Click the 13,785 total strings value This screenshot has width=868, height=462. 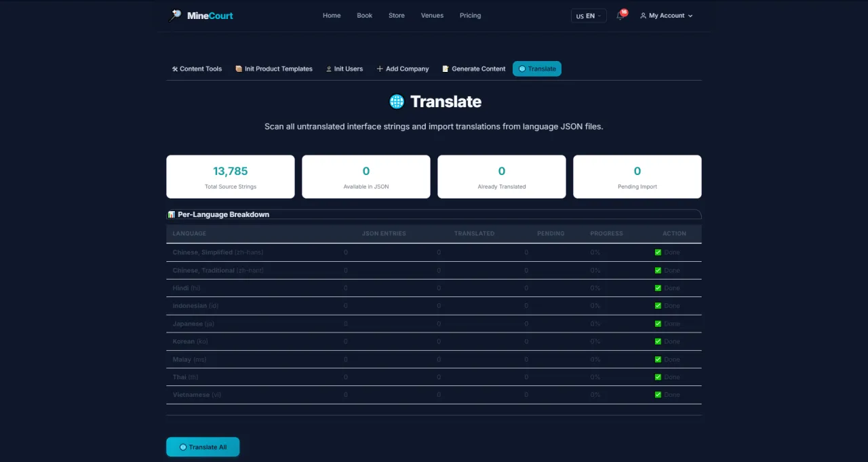click(x=231, y=171)
